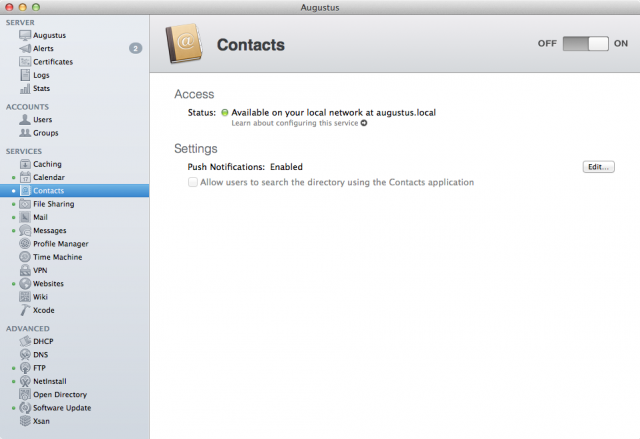This screenshot has width=640, height=439.
Task: Open the Mail stamp icon
Action: pyautogui.click(x=25, y=217)
